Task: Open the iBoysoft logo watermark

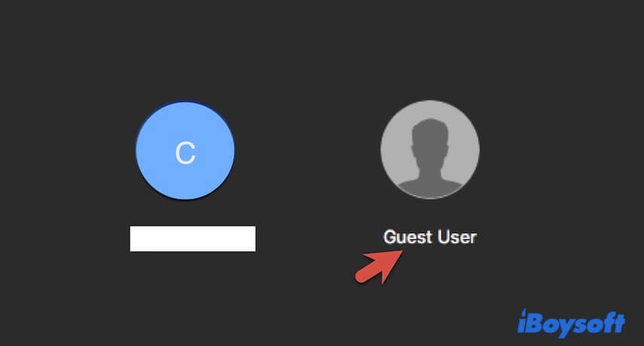Action: tap(571, 323)
